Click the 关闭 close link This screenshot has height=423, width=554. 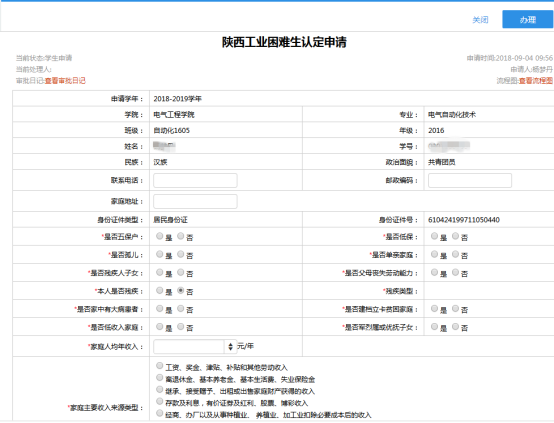click(481, 20)
